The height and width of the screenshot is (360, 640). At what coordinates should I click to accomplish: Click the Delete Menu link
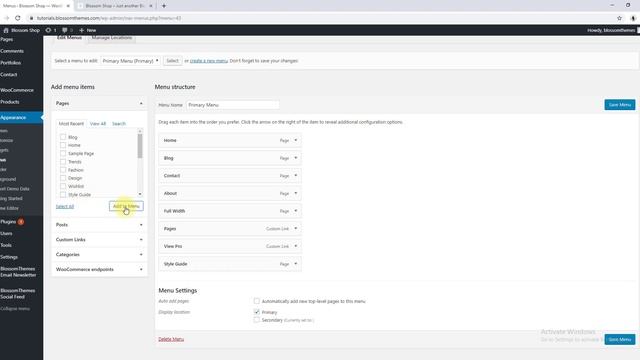[171, 339]
